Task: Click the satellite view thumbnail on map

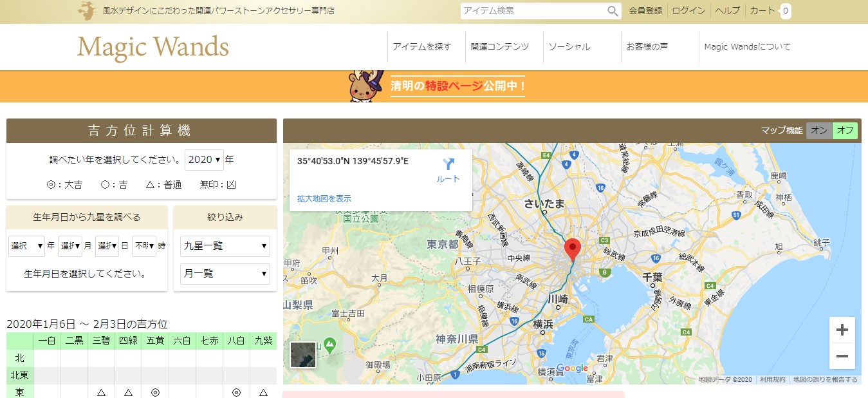Action: tap(303, 355)
